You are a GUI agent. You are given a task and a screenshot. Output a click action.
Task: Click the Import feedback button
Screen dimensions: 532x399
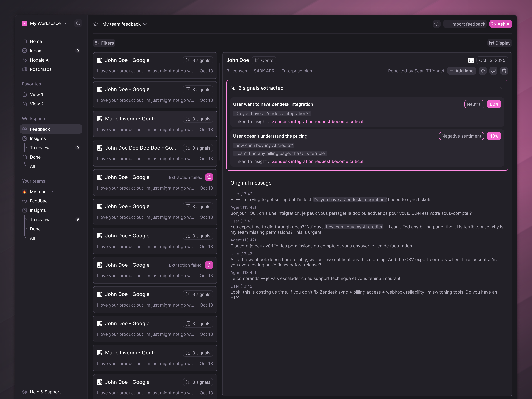tap(465, 24)
